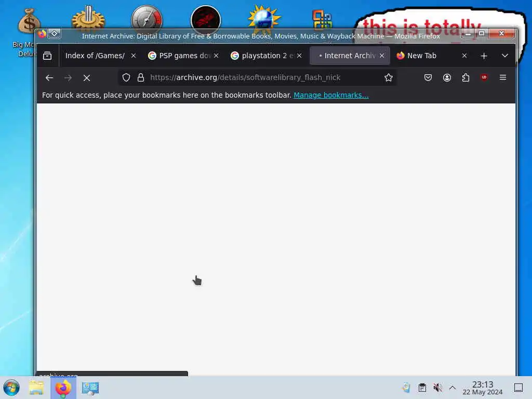Open Manage bookmarks link
The width and height of the screenshot is (532, 399).
pos(331,96)
